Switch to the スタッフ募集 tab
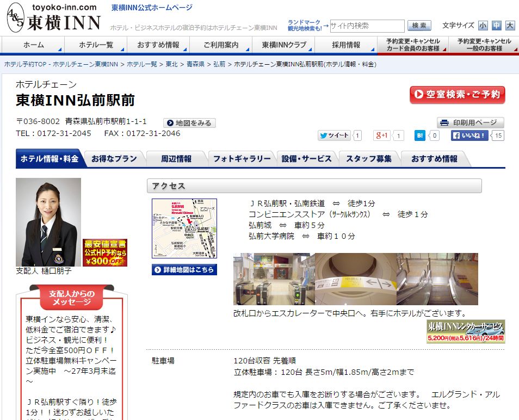Screen dimensions: 519x420 [369, 159]
